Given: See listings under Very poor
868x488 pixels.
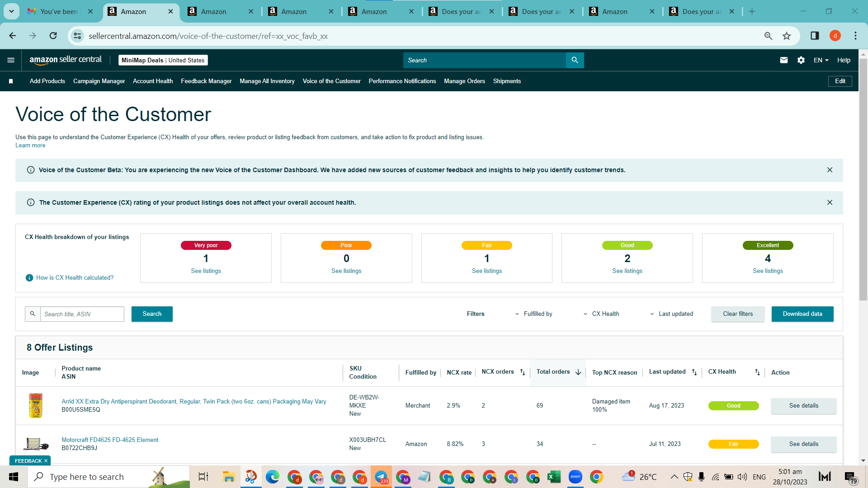Looking at the screenshot, I should click(x=206, y=271).
